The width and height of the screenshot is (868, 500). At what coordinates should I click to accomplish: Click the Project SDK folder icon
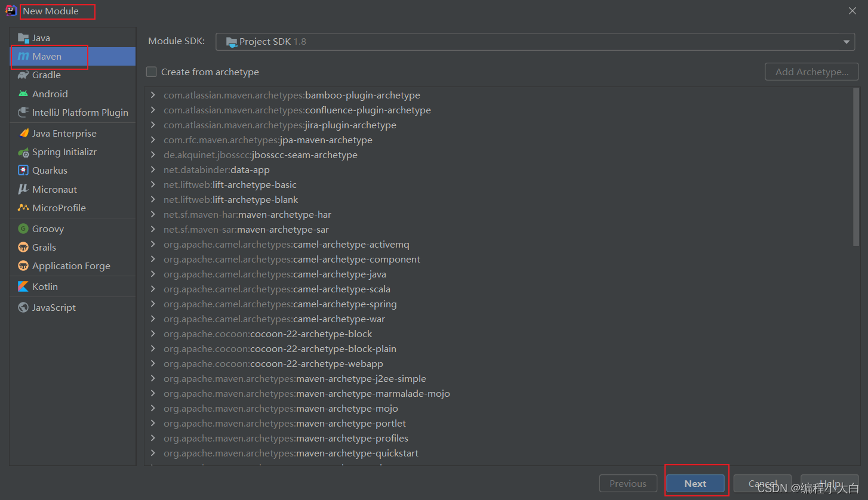[231, 42]
